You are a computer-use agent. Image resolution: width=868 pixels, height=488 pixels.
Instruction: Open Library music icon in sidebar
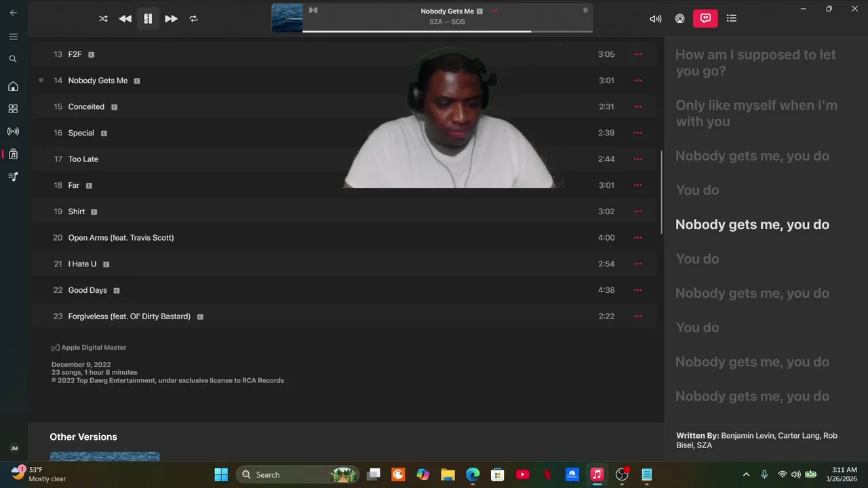click(x=13, y=154)
